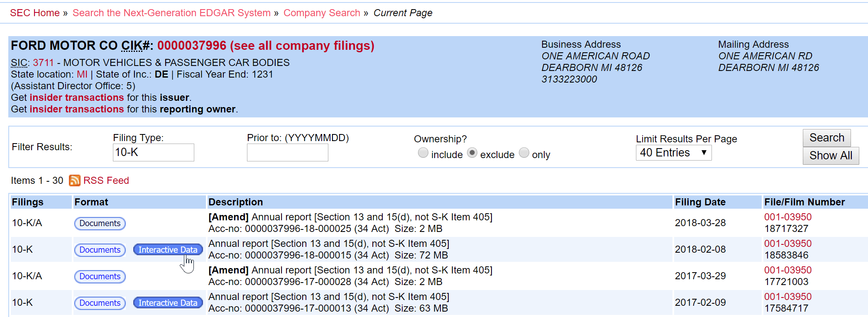
Task: Open the 40 Entries results-per-page dropdown
Action: pyautogui.click(x=673, y=153)
